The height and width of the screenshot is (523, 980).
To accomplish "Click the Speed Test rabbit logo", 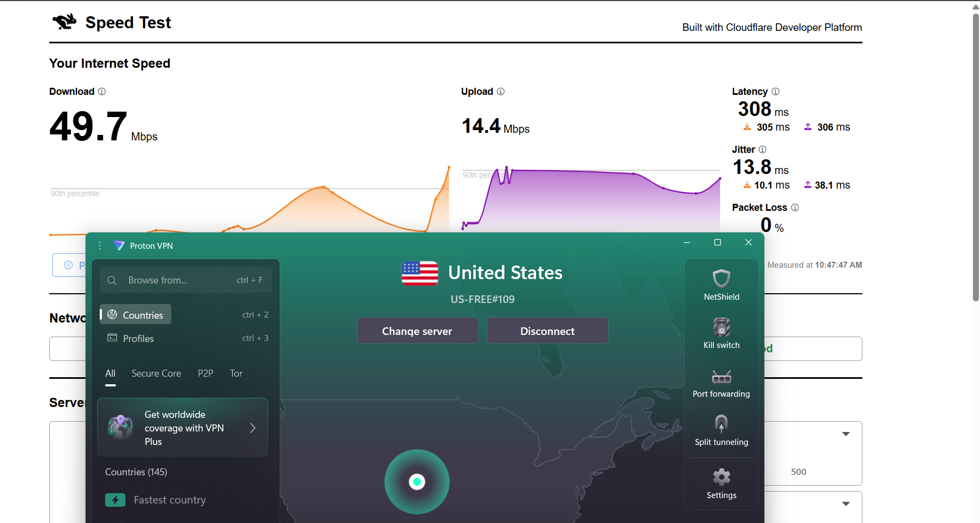I will tap(65, 22).
